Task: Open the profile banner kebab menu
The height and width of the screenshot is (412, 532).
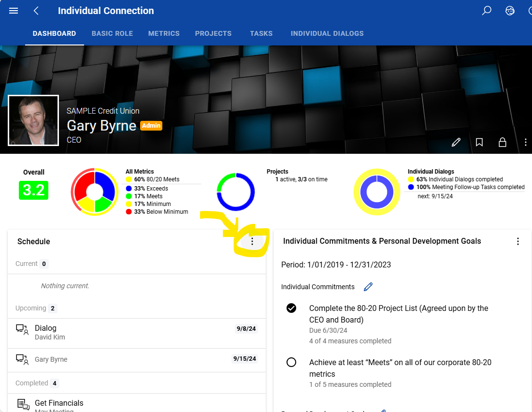Action: pos(525,142)
